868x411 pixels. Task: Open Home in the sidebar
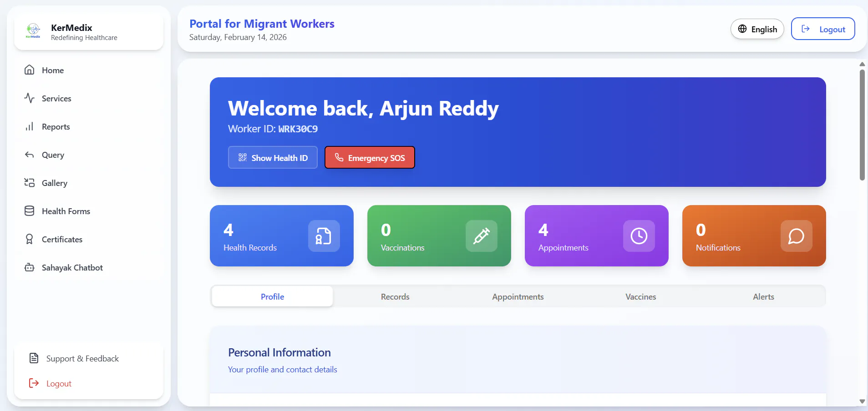[x=89, y=70]
